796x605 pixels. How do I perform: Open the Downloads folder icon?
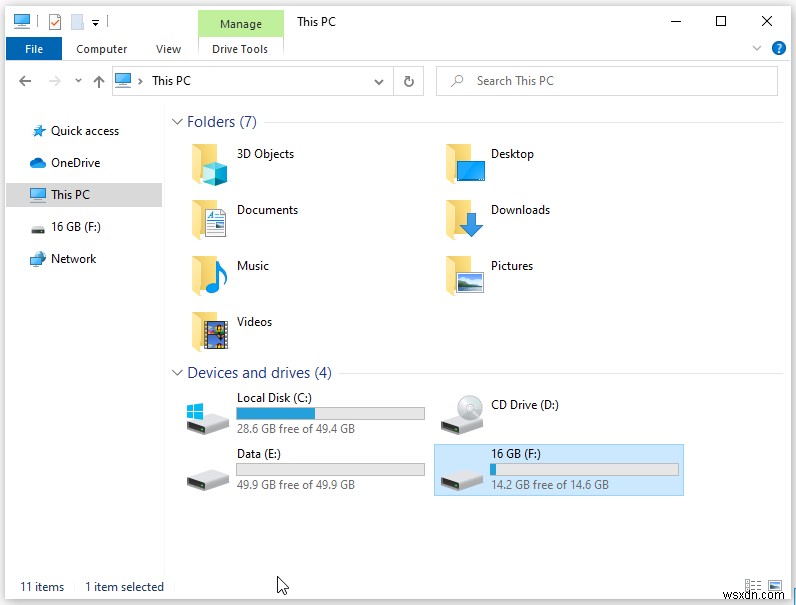pyautogui.click(x=464, y=219)
